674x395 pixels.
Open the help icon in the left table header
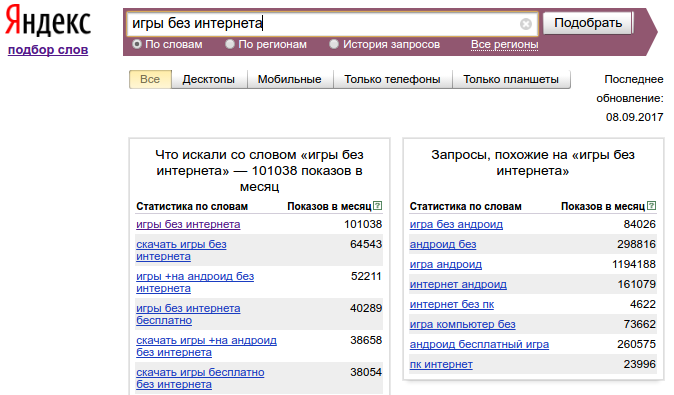point(377,205)
